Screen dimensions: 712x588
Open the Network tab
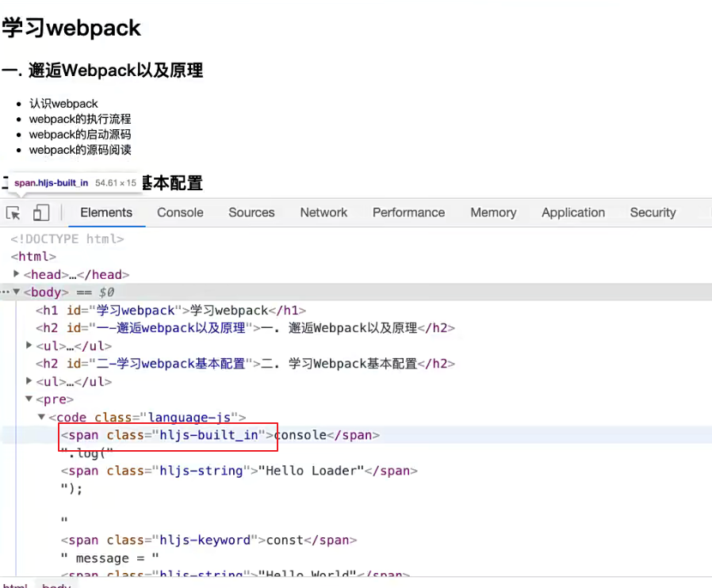pos(323,212)
